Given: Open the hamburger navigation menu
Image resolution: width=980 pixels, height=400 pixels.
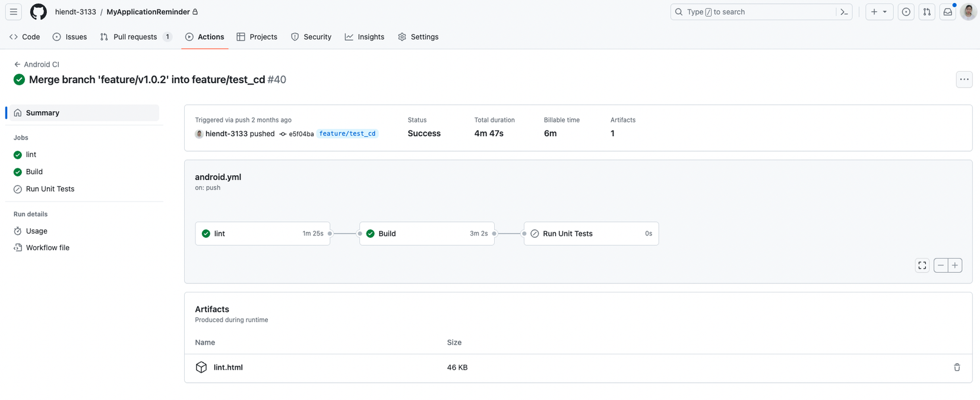Looking at the screenshot, I should 14,12.
